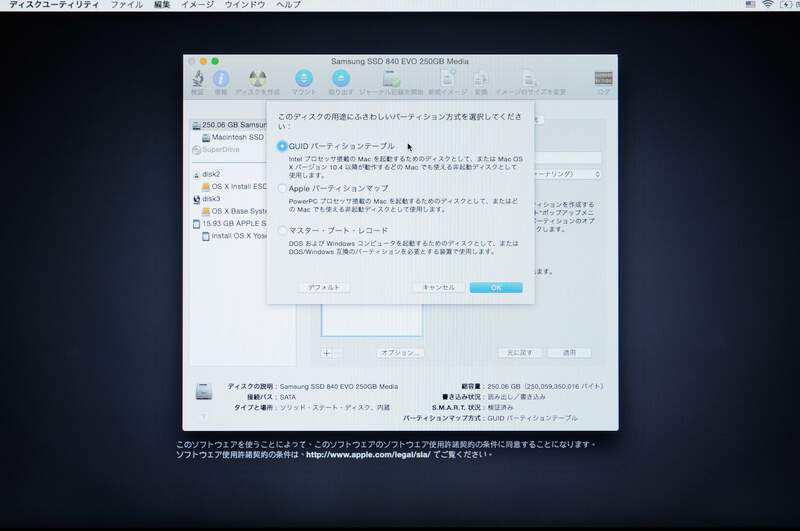Open the Info (情報) toolbar icon

point(220,79)
